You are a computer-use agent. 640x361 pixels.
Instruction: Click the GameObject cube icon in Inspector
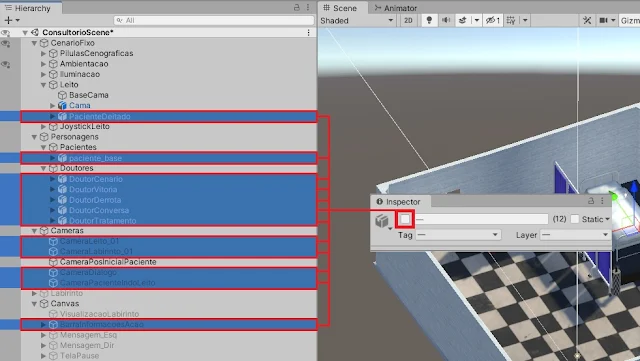point(382,221)
